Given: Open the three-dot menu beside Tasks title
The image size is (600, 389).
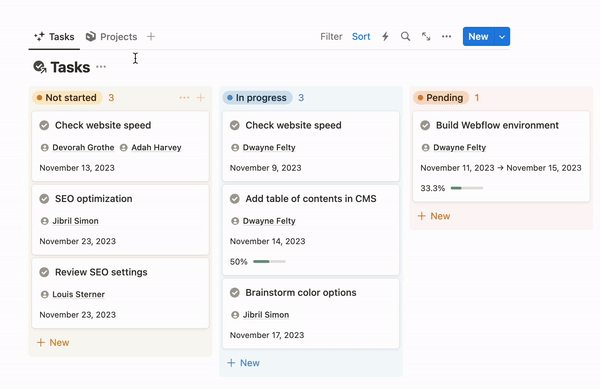Looking at the screenshot, I should tap(101, 67).
